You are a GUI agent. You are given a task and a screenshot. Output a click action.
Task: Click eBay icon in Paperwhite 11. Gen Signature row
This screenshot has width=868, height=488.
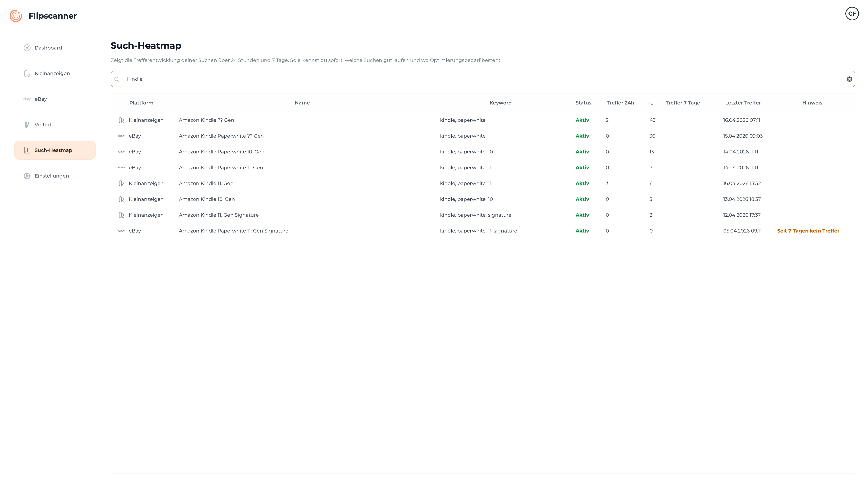click(122, 231)
